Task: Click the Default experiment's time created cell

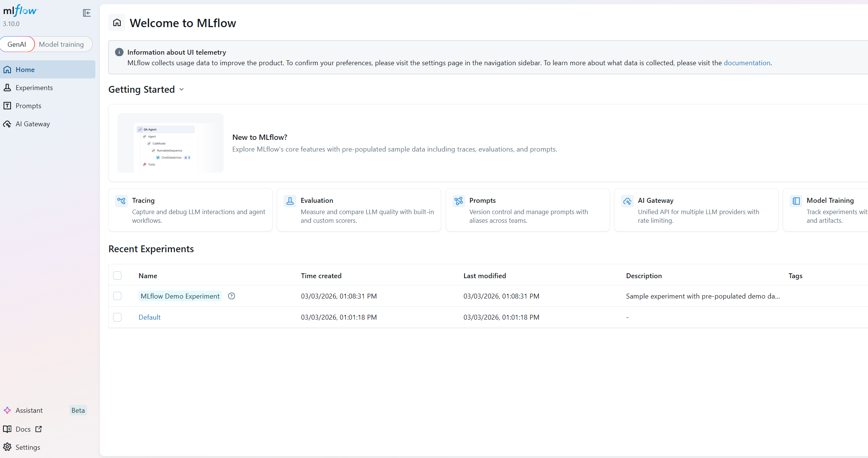Action: [339, 317]
